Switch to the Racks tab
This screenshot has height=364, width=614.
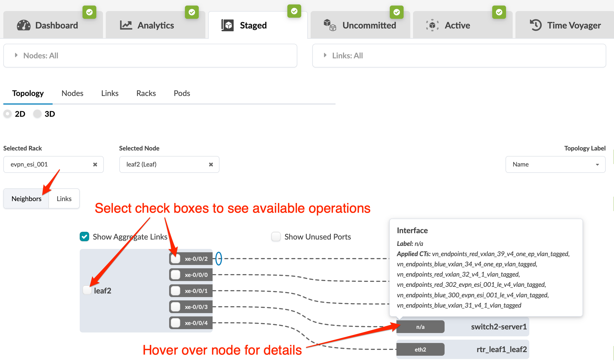pos(146,93)
